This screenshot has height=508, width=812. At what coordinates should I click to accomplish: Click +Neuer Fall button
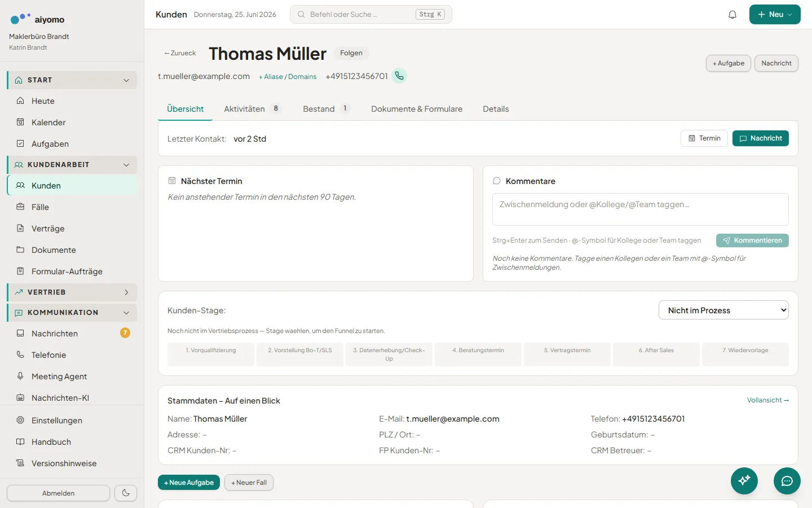click(249, 483)
